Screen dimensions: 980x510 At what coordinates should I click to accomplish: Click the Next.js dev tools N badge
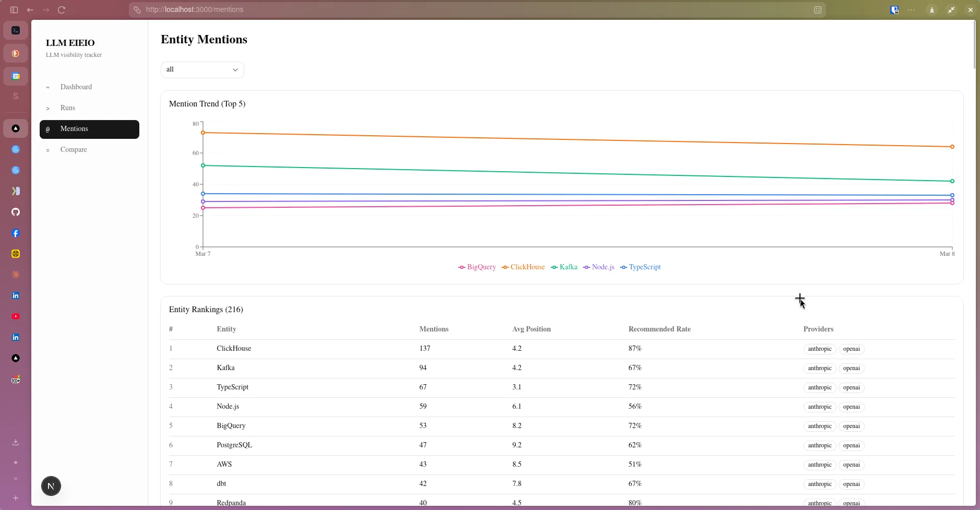pos(51,486)
